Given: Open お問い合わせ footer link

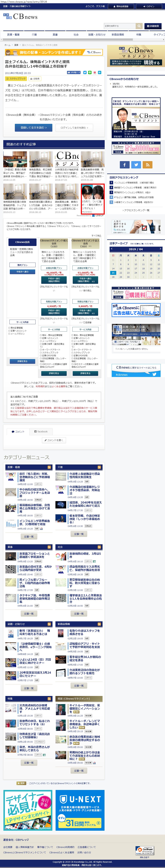Looking at the screenshot, I should tap(84, 853).
